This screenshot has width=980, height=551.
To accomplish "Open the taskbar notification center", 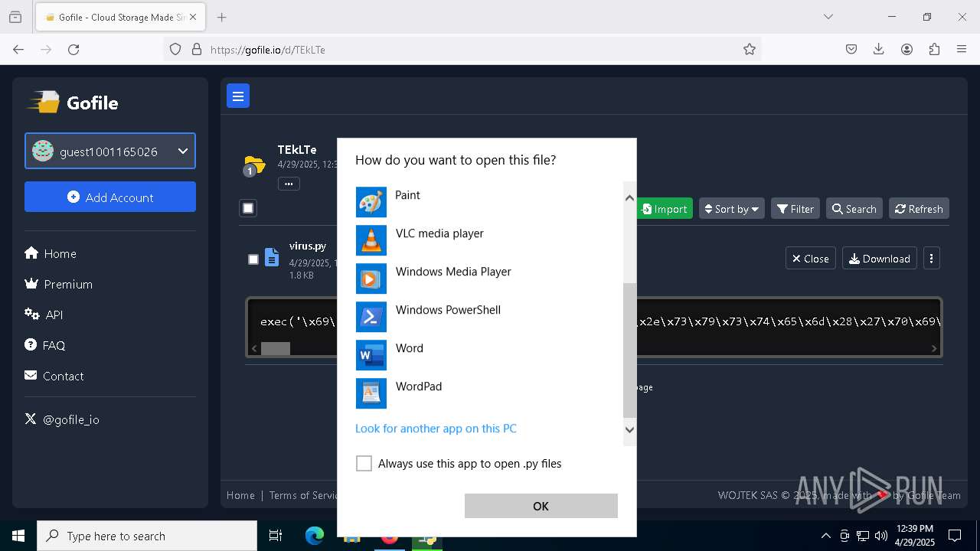I will (955, 536).
